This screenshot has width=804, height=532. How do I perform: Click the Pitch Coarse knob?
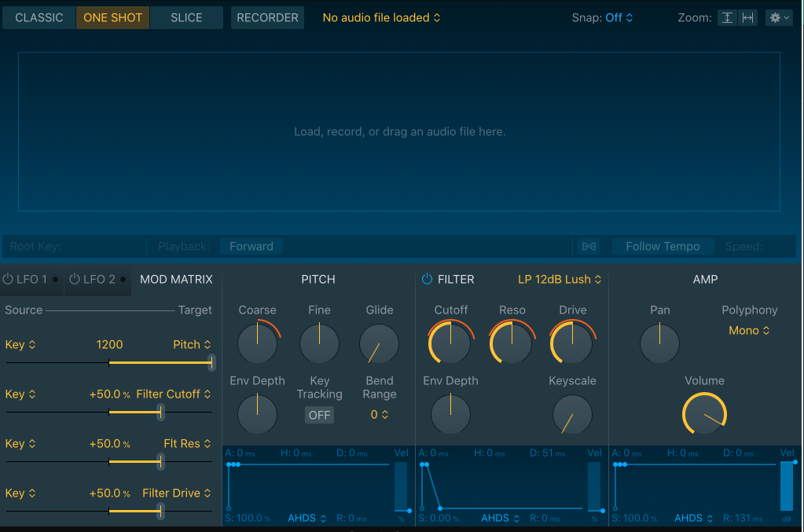click(258, 343)
